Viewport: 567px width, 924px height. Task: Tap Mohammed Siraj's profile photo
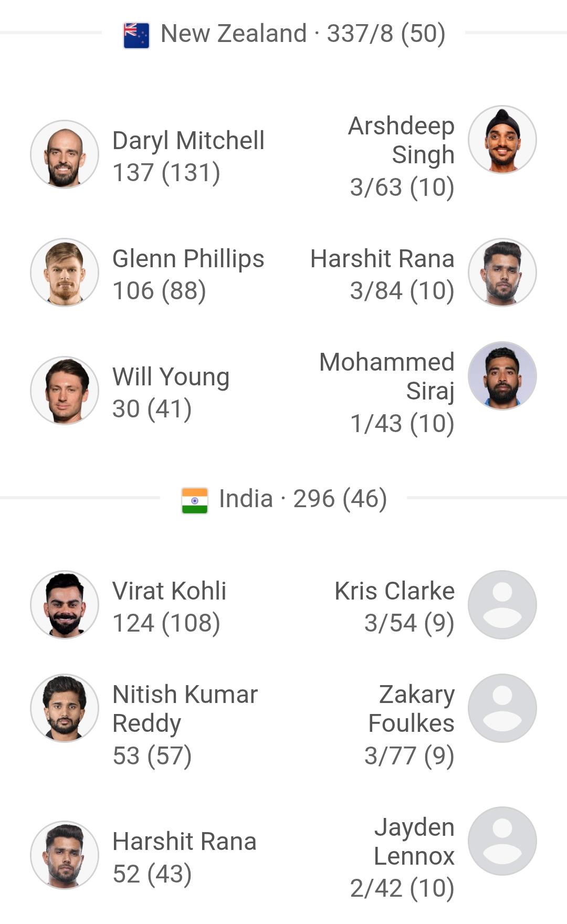[x=502, y=376]
